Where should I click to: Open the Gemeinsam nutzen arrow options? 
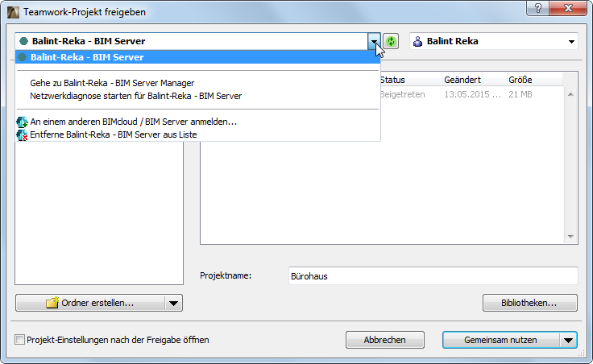570,340
